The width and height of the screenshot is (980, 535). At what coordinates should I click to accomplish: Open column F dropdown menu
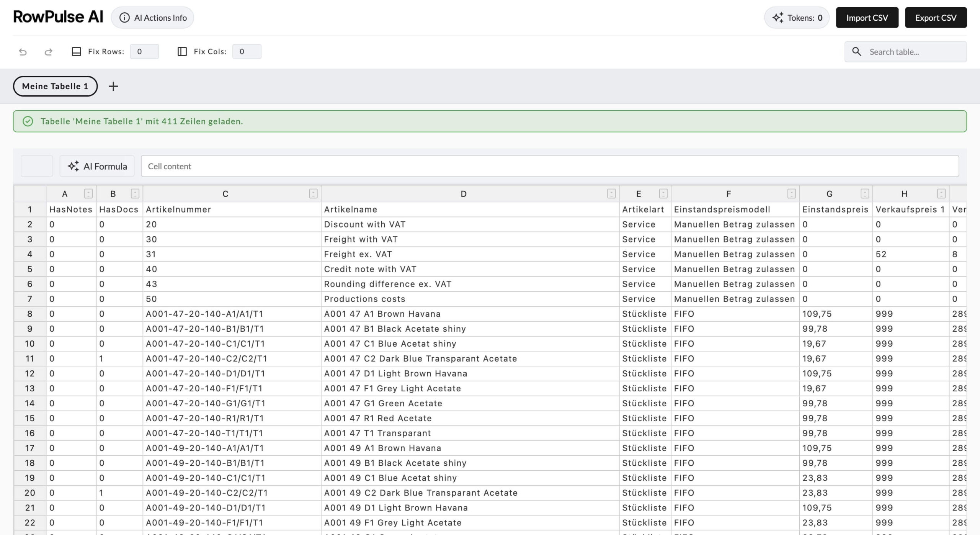[792, 194]
